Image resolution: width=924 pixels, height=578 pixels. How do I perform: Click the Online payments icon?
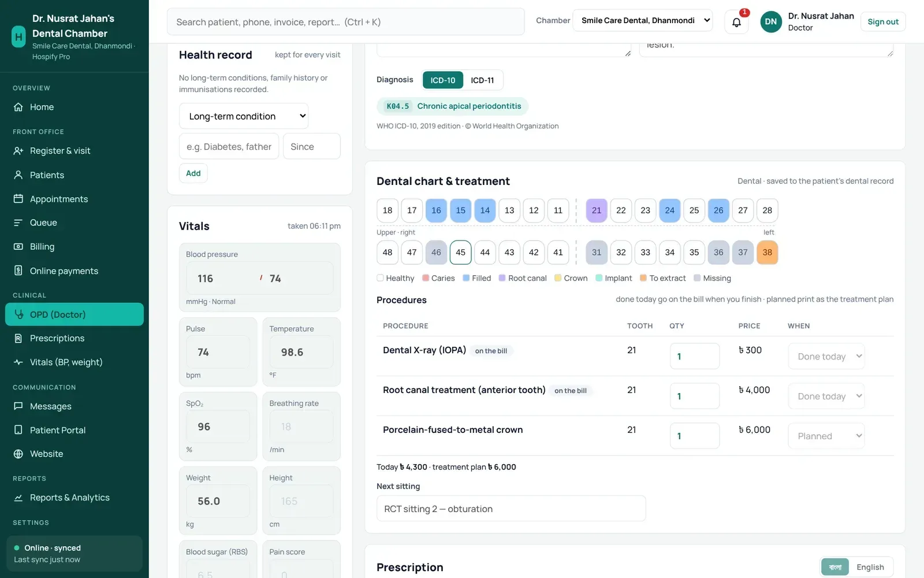(18, 271)
